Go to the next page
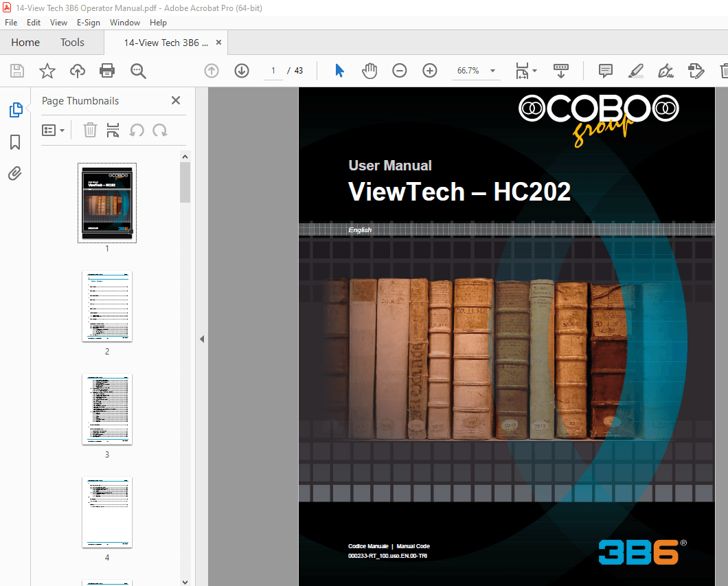This screenshot has height=586, width=728. tap(241, 70)
